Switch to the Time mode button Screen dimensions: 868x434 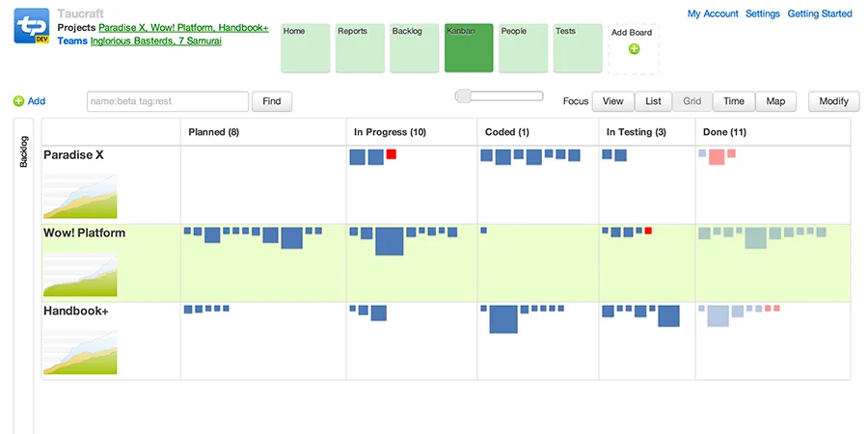[x=734, y=101]
